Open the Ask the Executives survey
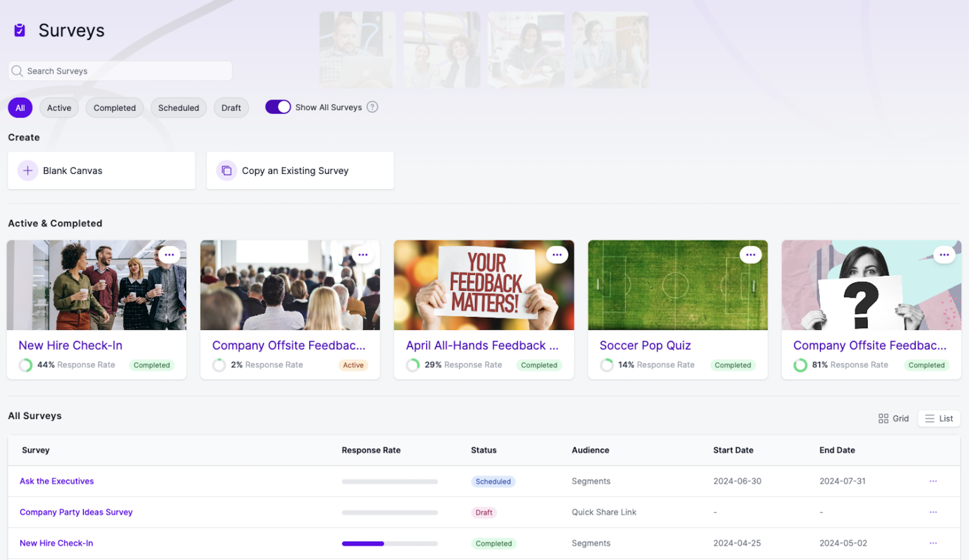The height and width of the screenshot is (560, 969). pyautogui.click(x=57, y=481)
